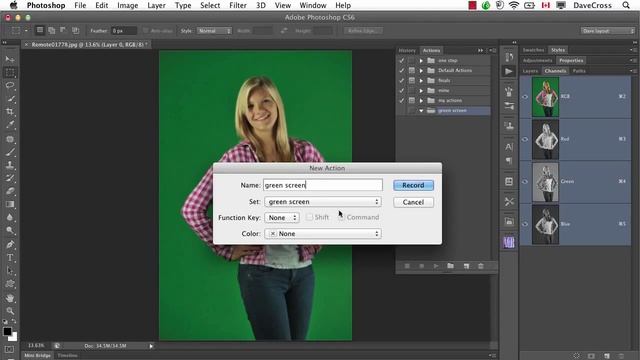Select the Rectangular Marquee tool in toolbox
The image size is (640, 360).
tap(10, 72)
